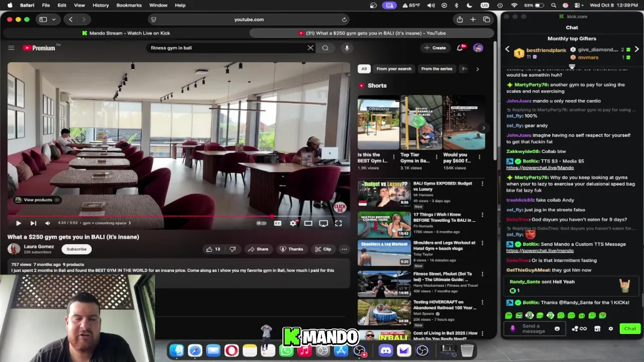The width and height of the screenshot is (644, 362).
Task: Select the 'All' filter chip
Action: point(364,69)
